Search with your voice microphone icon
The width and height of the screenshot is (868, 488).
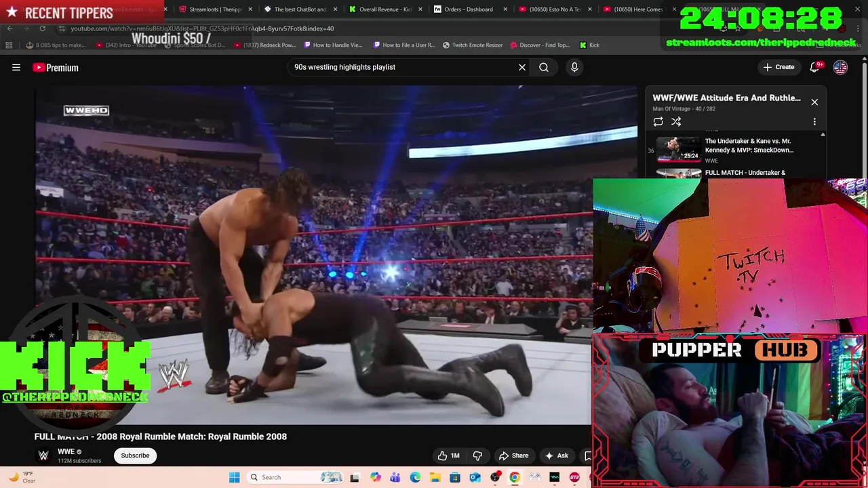(574, 67)
